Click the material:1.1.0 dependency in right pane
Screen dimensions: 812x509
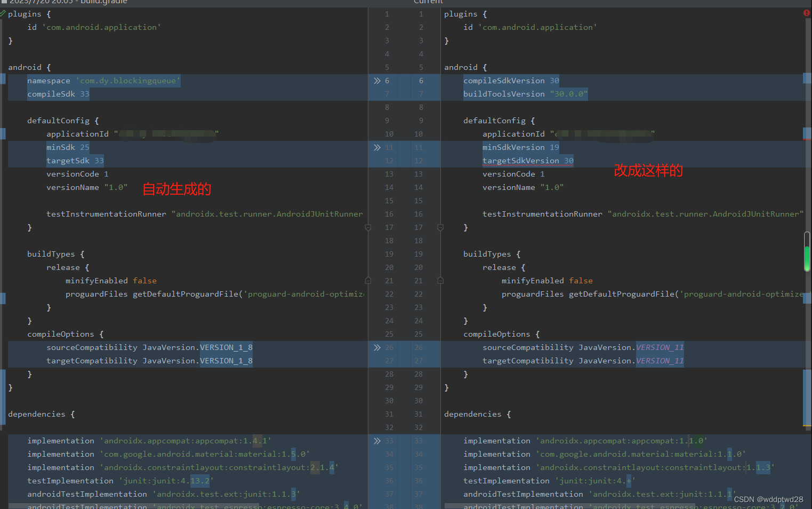pyautogui.click(x=605, y=454)
